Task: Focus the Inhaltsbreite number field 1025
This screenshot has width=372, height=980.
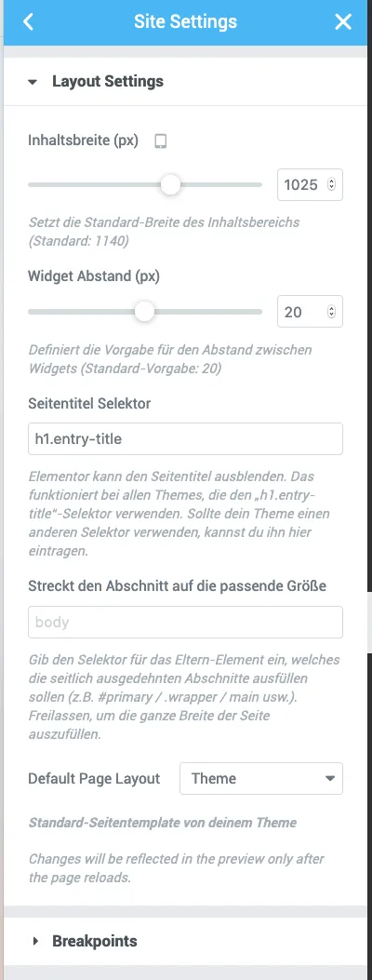Action: click(310, 185)
